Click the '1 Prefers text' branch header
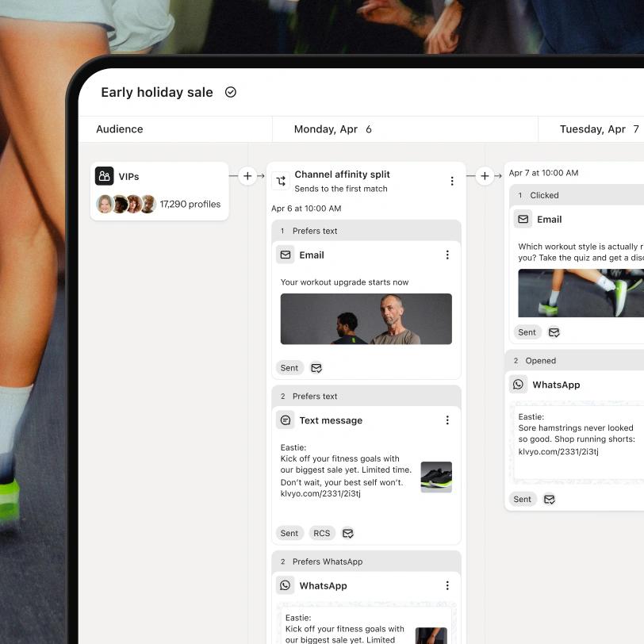Screen dimensions: 644x644 [366, 231]
